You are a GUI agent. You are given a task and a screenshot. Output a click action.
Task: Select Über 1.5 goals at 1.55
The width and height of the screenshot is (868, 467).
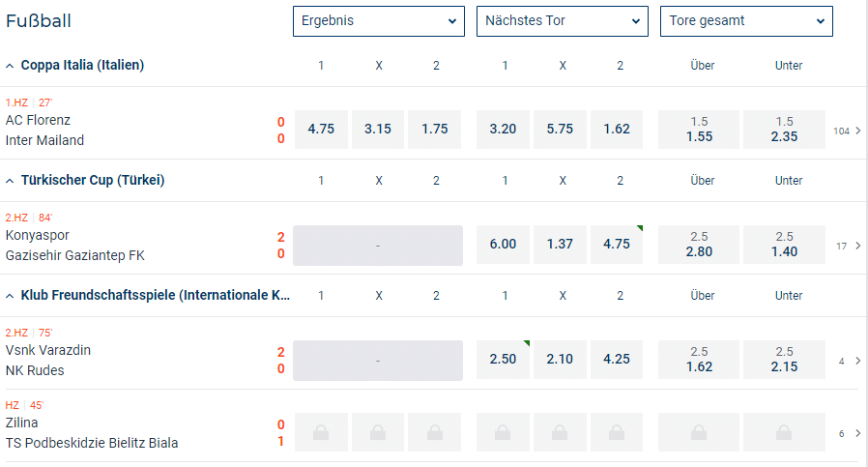[x=699, y=130]
